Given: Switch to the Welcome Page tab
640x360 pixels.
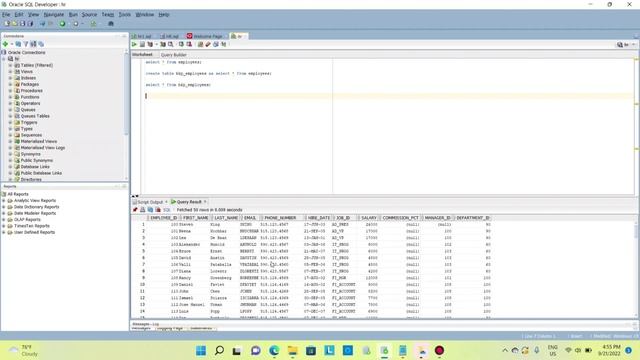Looking at the screenshot, I should tap(205, 36).
